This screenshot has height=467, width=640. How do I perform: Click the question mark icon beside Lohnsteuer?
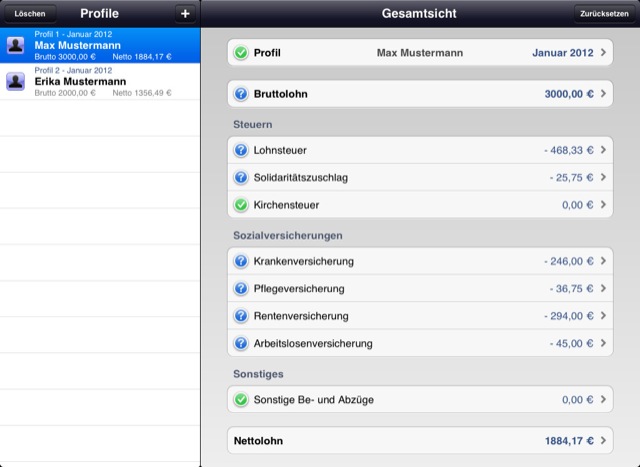tap(240, 150)
